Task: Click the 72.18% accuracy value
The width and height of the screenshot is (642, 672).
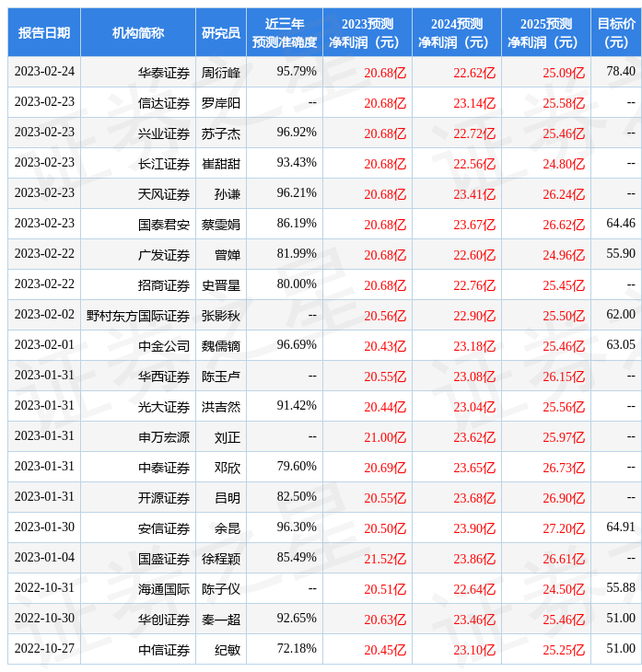Action: point(297,649)
